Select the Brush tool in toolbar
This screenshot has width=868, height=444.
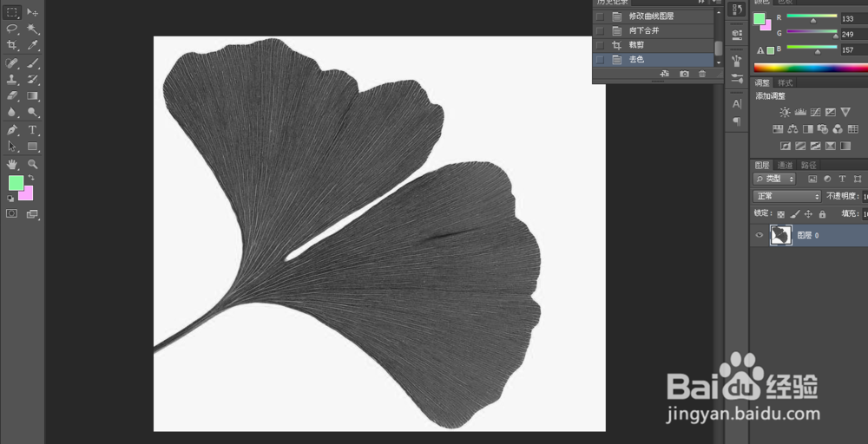pyautogui.click(x=33, y=62)
